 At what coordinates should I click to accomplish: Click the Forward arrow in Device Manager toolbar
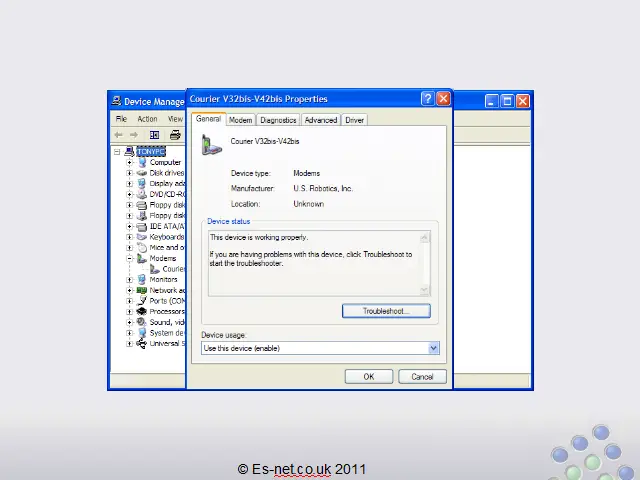(133, 135)
